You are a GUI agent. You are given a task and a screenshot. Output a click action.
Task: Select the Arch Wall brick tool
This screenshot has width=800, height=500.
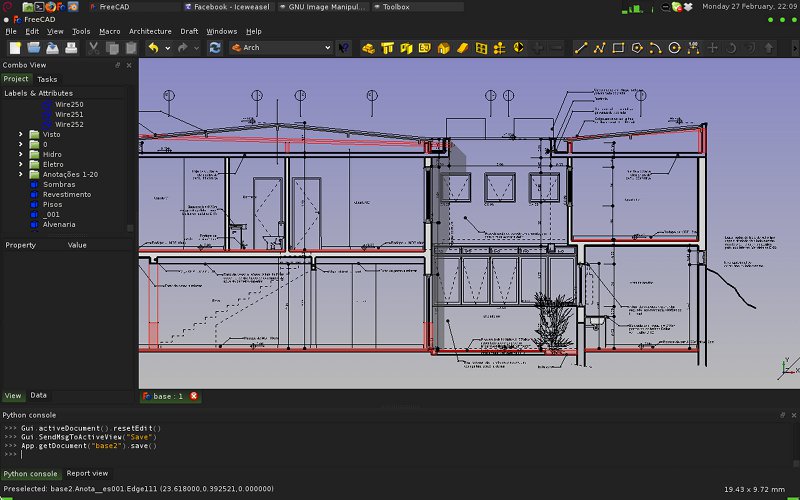point(368,48)
